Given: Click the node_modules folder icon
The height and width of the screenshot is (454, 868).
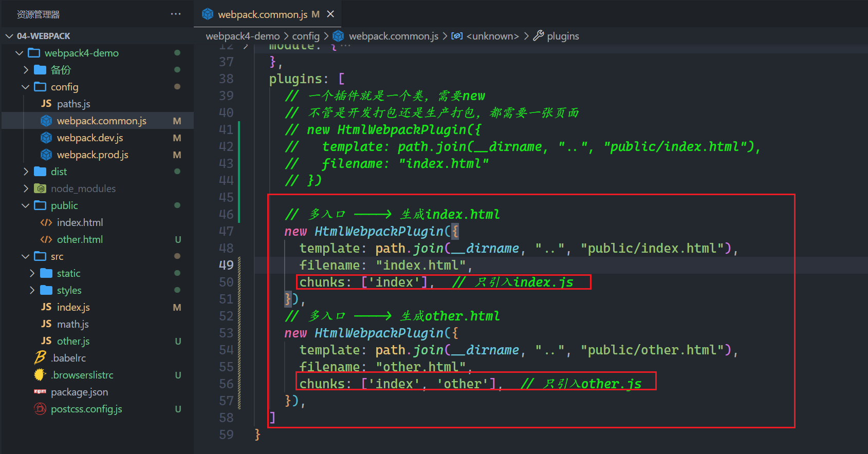Looking at the screenshot, I should 40,188.
